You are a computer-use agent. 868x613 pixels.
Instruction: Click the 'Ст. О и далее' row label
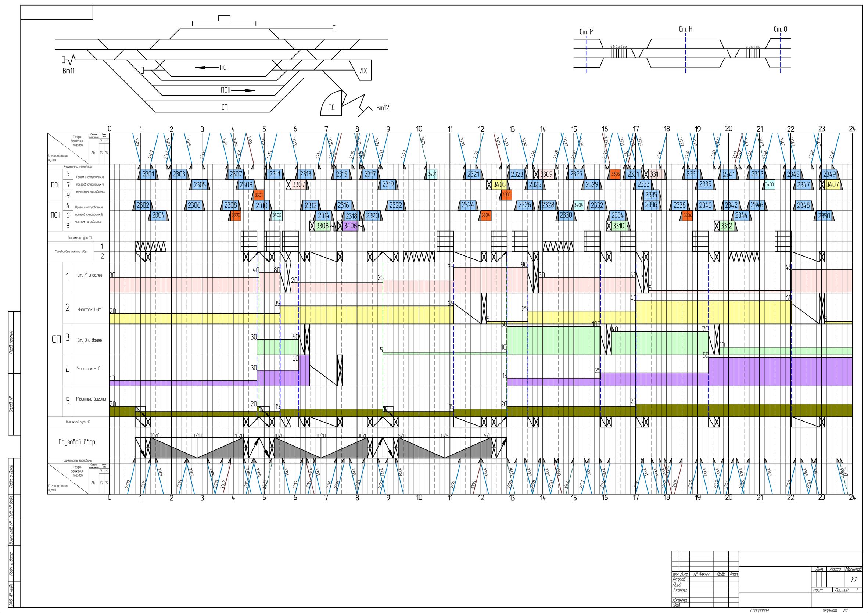click(x=90, y=340)
